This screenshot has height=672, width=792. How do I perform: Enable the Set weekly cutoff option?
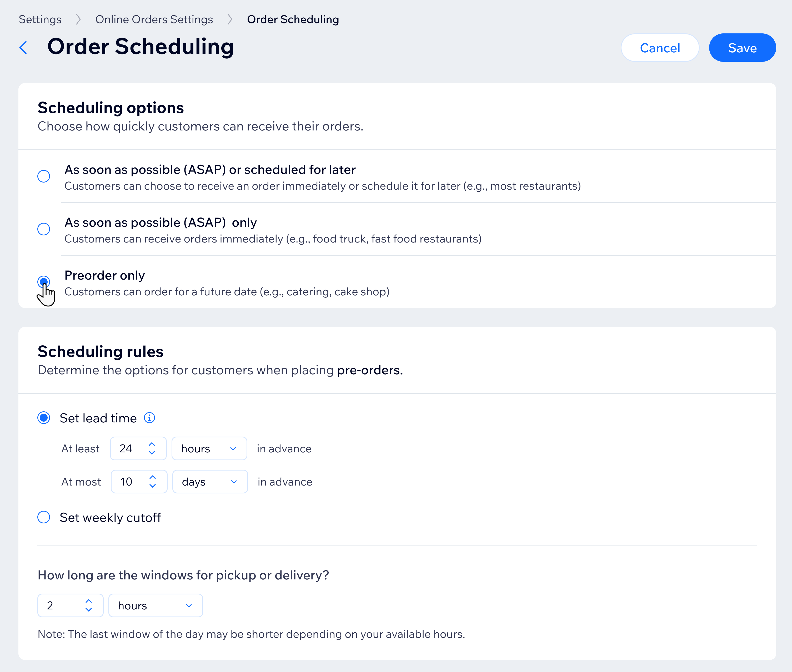[44, 517]
